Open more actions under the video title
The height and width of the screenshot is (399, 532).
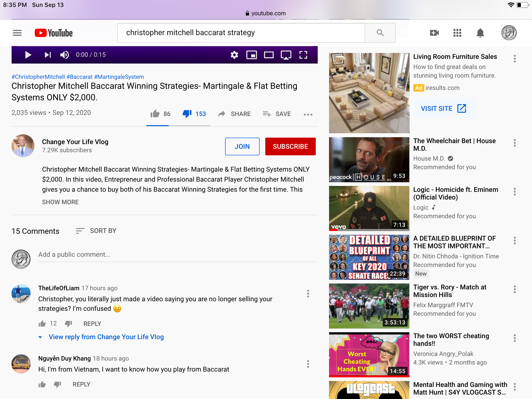click(308, 115)
